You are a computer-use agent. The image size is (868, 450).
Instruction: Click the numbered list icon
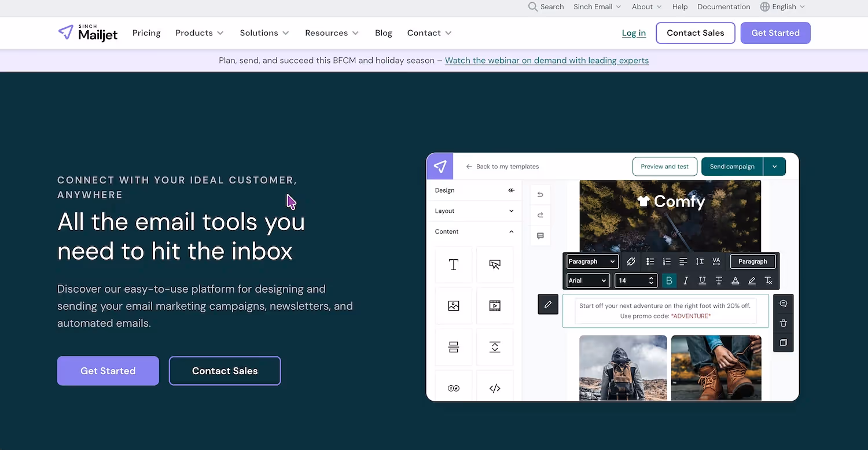pos(667,261)
